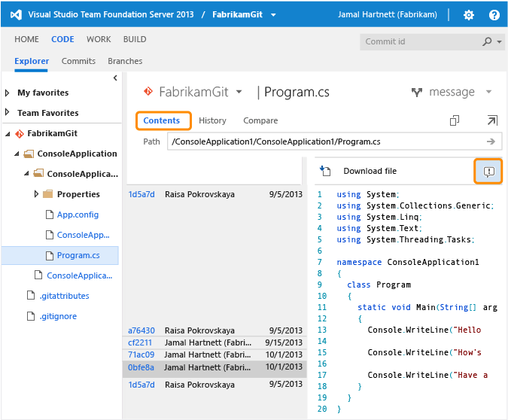Collapse the left explorer pane chevron
The height and width of the screenshot is (420, 508).
(115, 78)
